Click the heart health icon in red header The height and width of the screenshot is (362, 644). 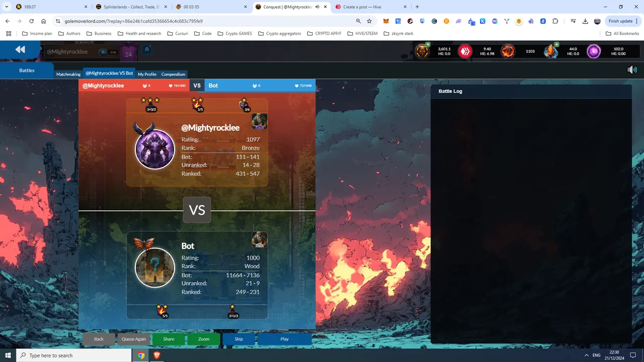(x=171, y=86)
